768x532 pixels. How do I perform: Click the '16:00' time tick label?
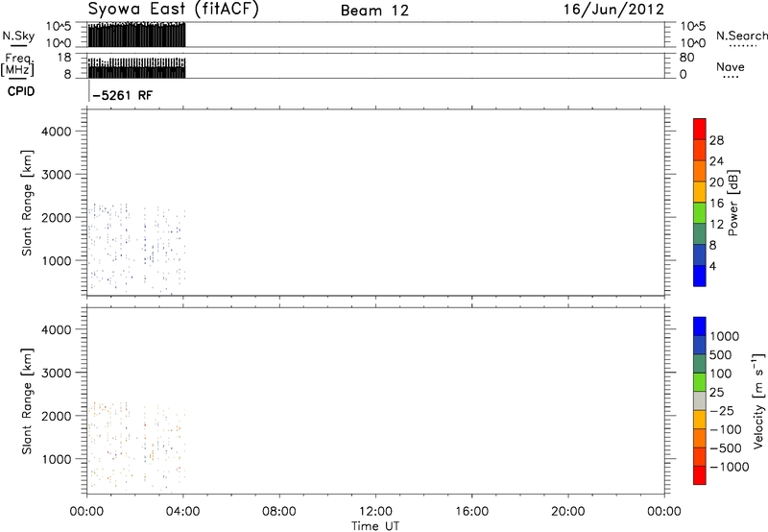pyautogui.click(x=471, y=512)
